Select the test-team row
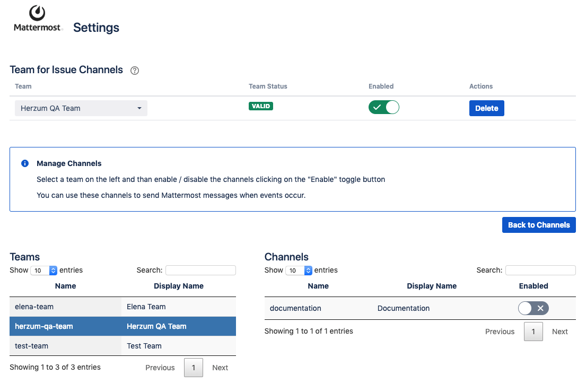Screen dimensions: 586x392 point(66,346)
